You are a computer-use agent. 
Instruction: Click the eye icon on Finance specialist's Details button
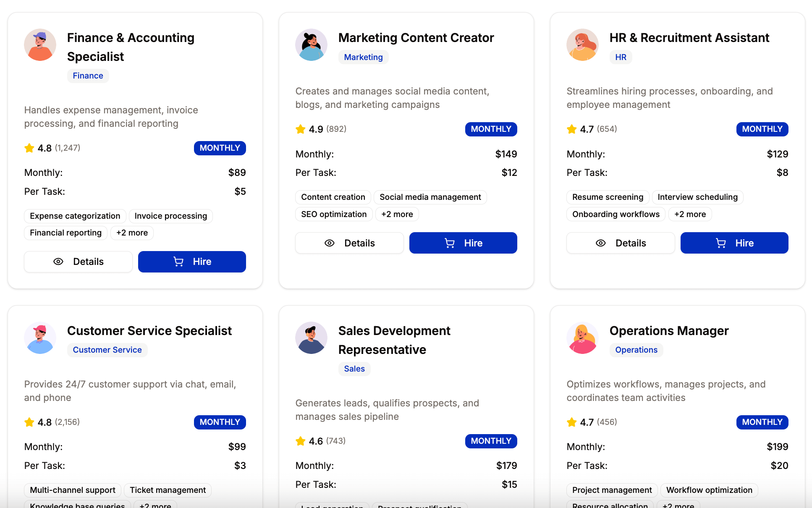point(58,262)
